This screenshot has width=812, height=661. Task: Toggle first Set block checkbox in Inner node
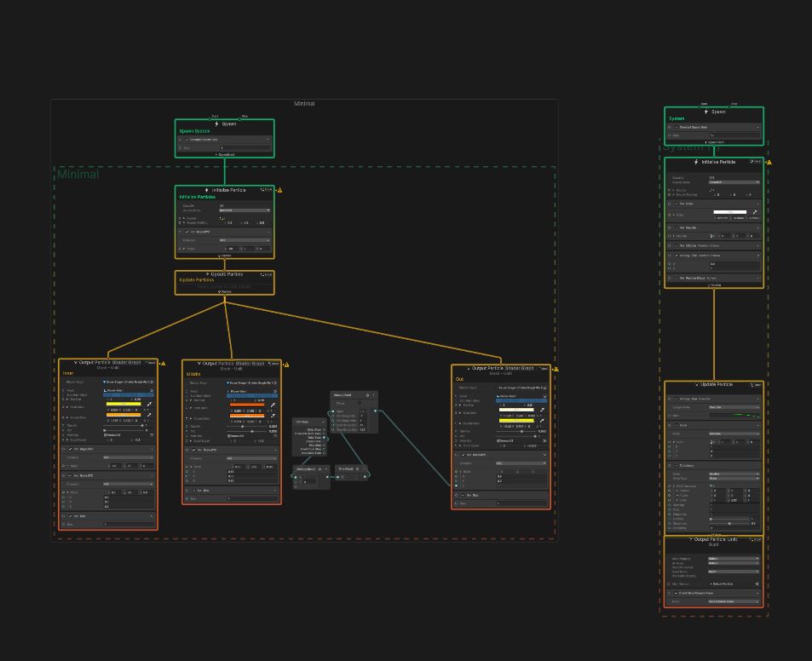coord(70,449)
